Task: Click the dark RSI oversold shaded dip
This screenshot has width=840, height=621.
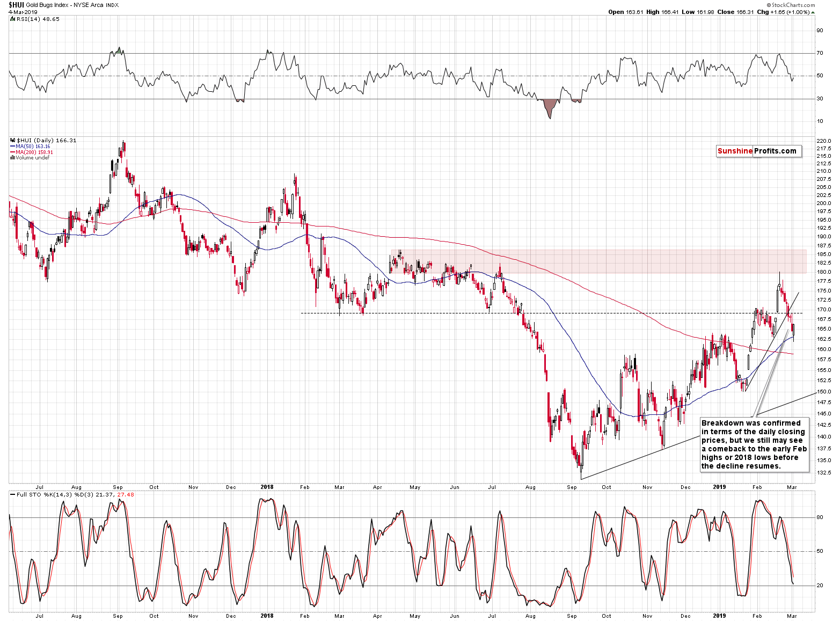Action: (x=549, y=108)
